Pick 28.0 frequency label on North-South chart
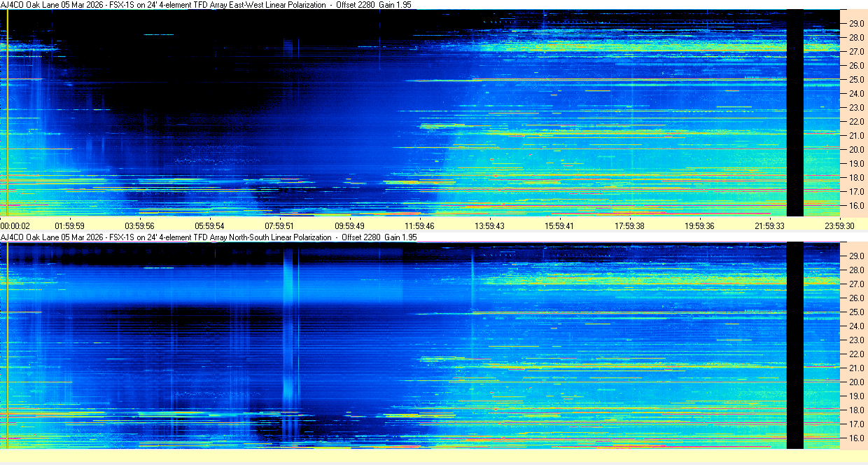Viewport: 868px width, 465px height. 856,270
